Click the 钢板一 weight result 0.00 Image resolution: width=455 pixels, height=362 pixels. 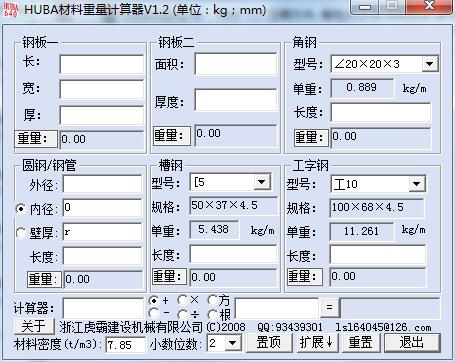coord(102,139)
